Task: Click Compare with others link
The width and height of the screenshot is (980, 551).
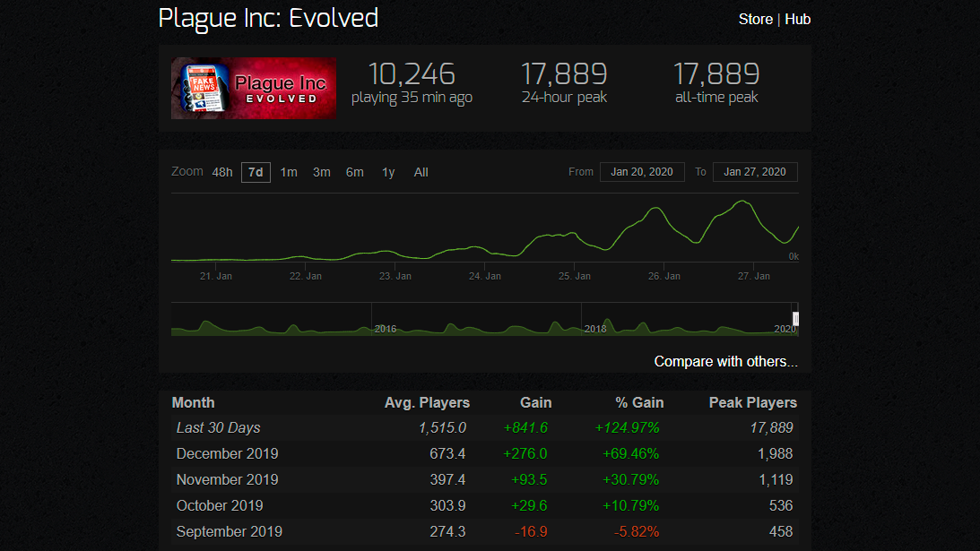Action: pyautogui.click(x=725, y=362)
